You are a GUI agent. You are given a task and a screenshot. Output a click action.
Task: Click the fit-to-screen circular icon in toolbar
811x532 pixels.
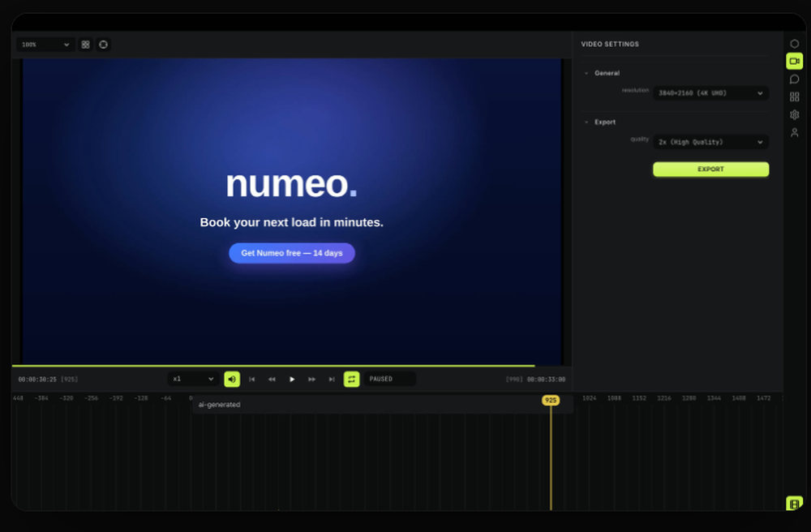pos(104,45)
